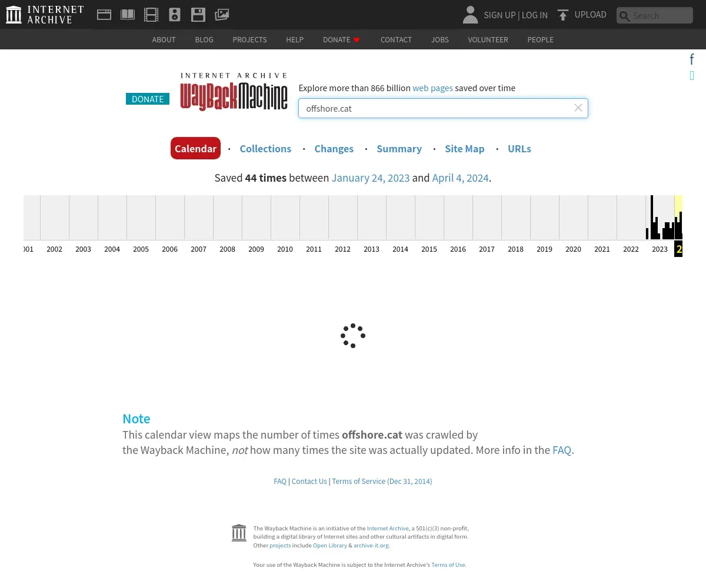Focus the top-right Search box
Screen dimensions: 706x588
[x=655, y=15]
